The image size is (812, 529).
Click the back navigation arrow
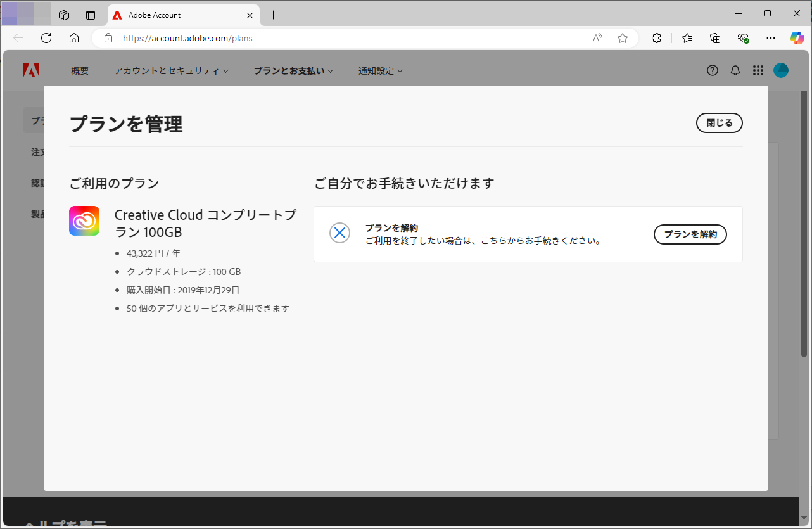(18, 38)
